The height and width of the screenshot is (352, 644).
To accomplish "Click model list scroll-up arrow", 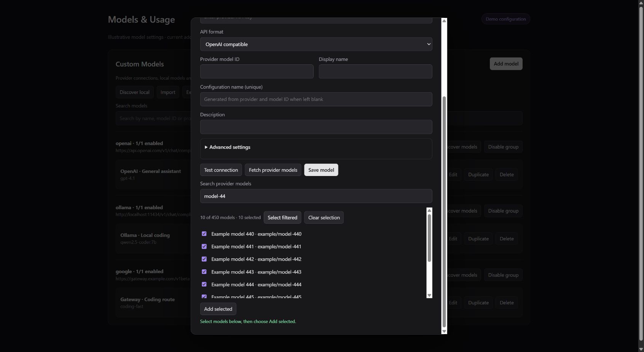I will (429, 210).
